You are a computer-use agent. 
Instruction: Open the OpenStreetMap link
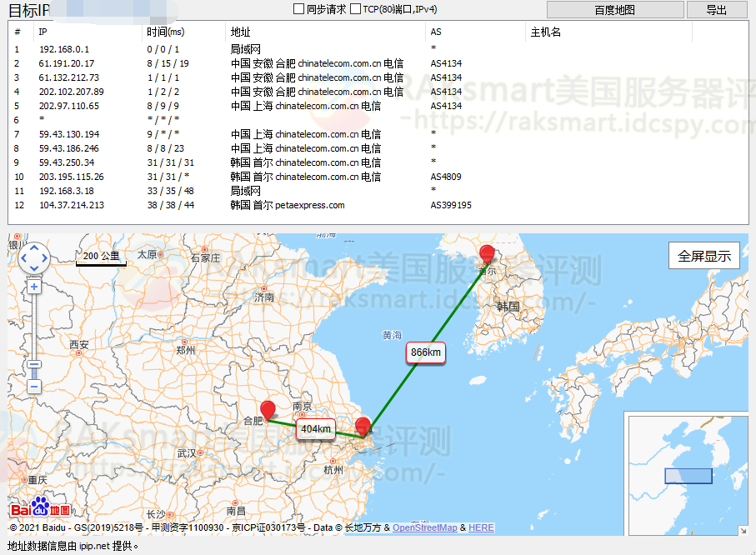(425, 527)
